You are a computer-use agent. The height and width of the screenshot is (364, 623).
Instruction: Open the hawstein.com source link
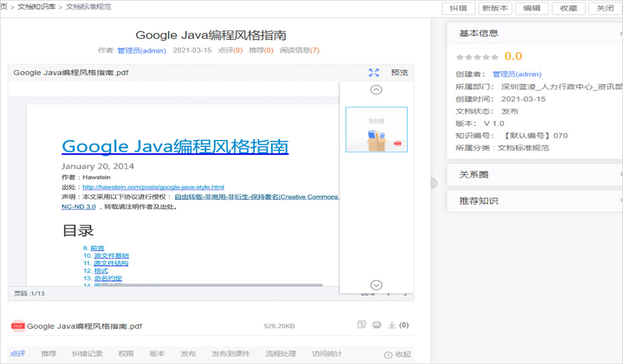point(153,187)
